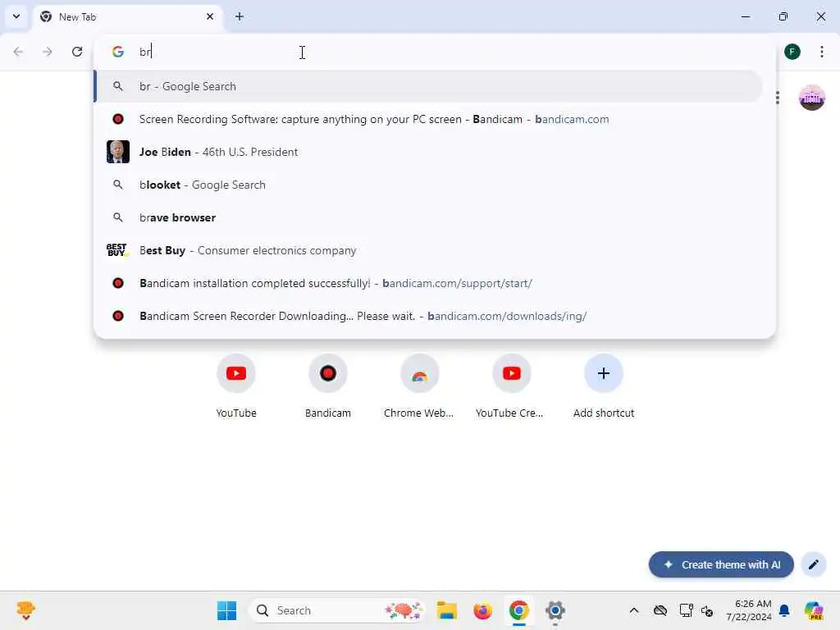Select the New Tab tab
The image size is (840, 630).
[x=129, y=17]
